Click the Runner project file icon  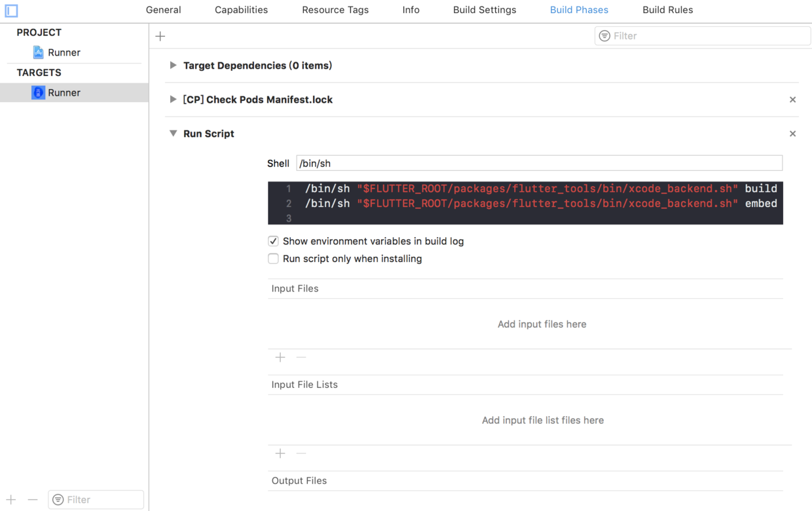(x=39, y=52)
